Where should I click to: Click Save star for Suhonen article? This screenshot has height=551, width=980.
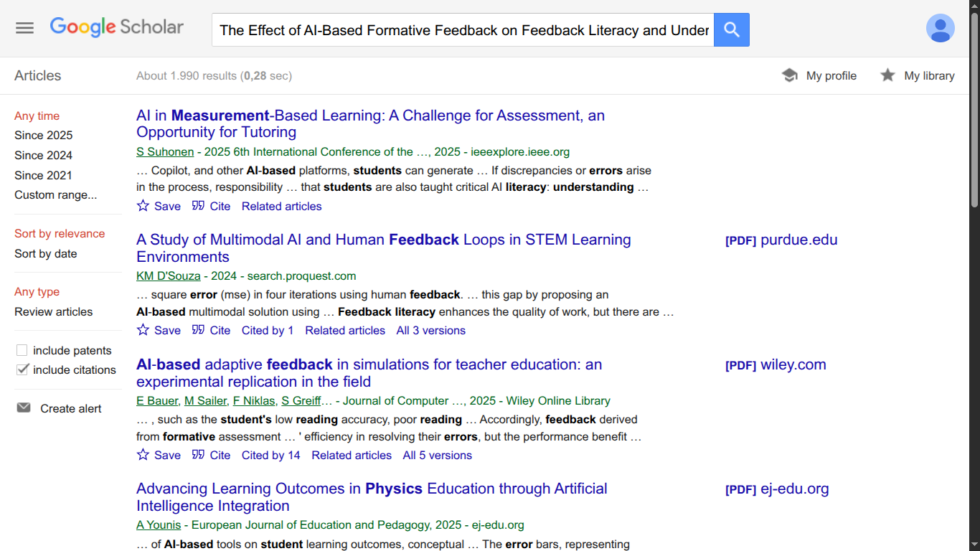point(143,206)
